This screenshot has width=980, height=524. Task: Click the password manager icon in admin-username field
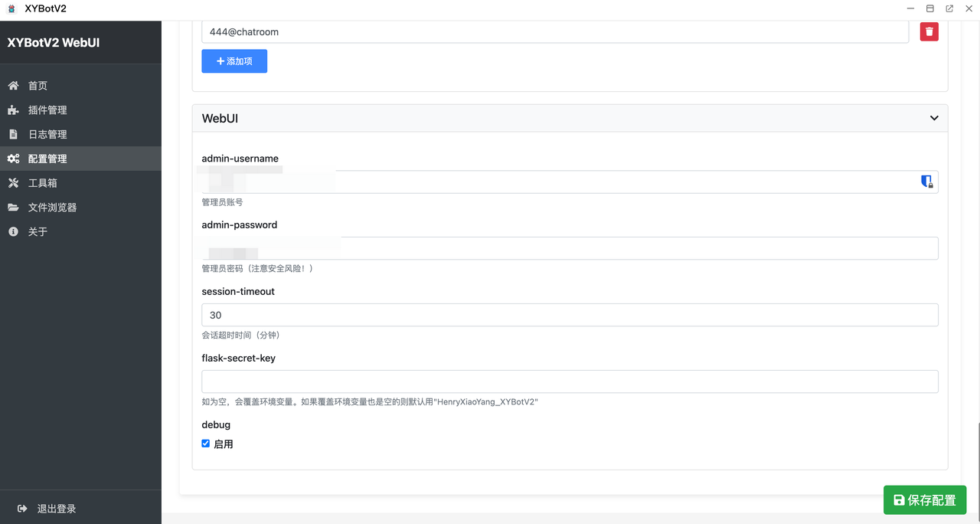click(926, 182)
